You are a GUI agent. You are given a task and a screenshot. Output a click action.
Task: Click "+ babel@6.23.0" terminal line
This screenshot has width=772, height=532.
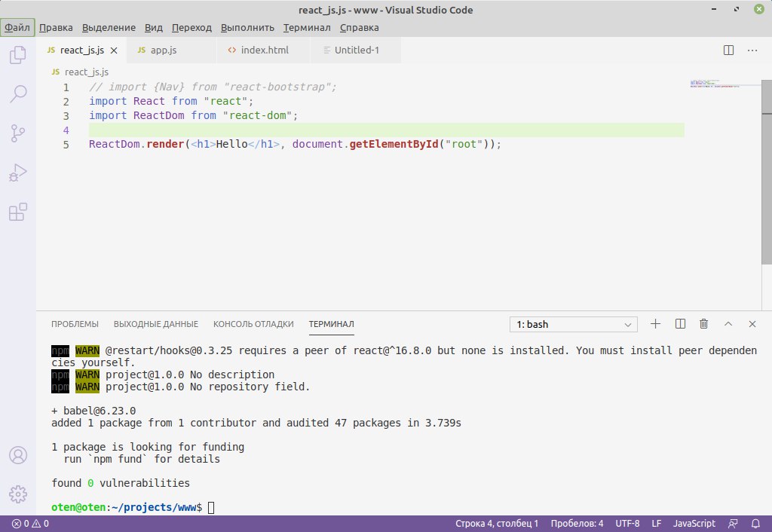(x=93, y=411)
